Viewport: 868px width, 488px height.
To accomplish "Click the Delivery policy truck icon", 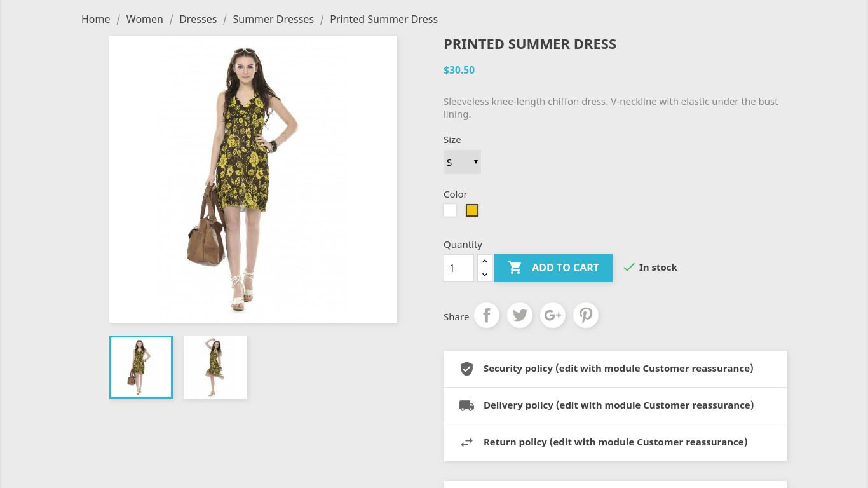I will pos(466,405).
